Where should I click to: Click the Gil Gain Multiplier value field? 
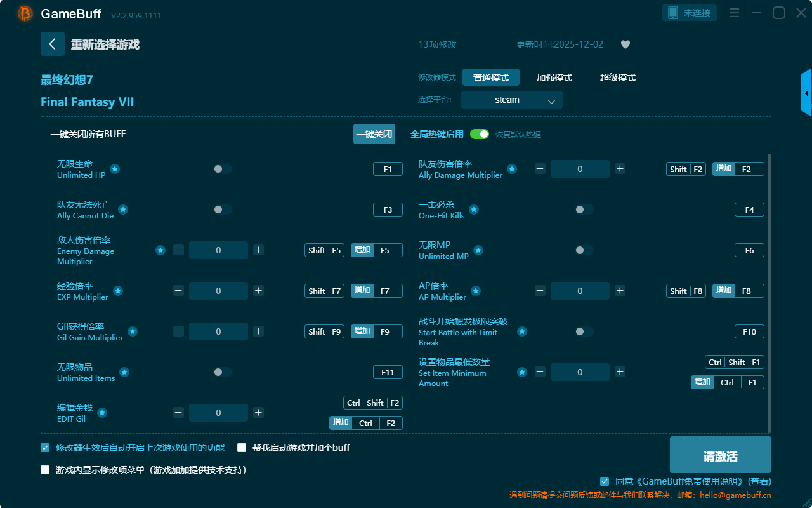pos(218,331)
